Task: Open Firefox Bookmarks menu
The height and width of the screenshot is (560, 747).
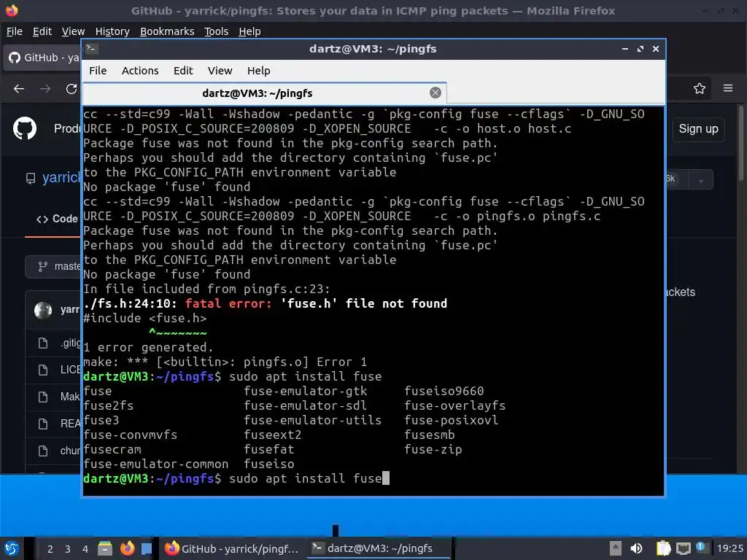Action: [x=167, y=31]
